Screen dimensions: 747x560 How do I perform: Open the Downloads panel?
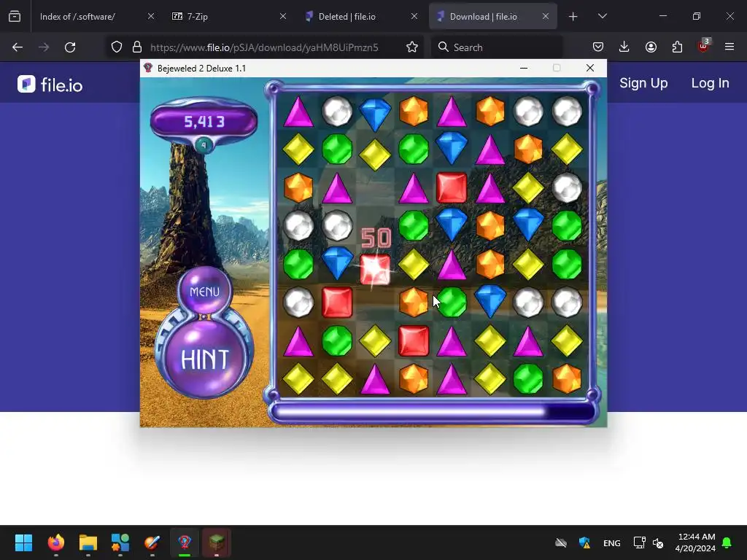click(624, 47)
